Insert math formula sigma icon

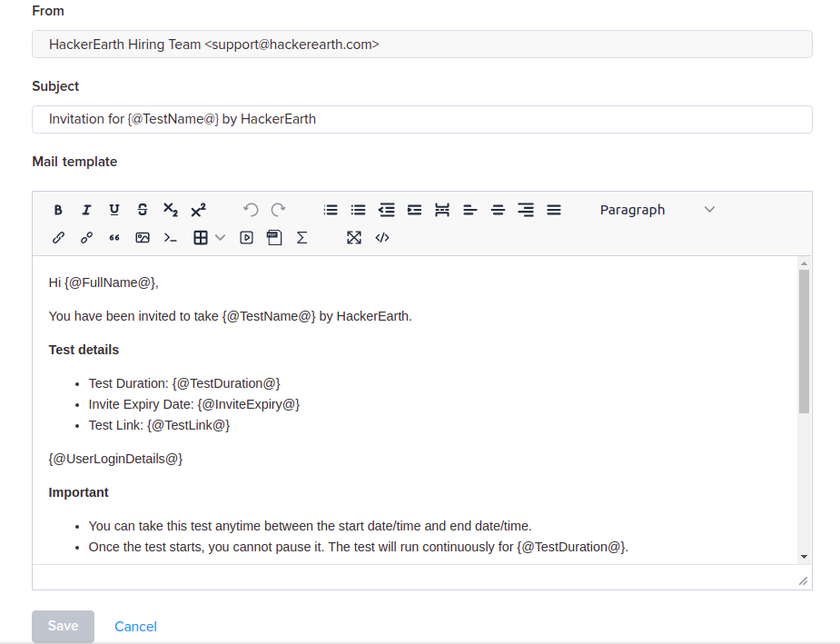click(302, 238)
